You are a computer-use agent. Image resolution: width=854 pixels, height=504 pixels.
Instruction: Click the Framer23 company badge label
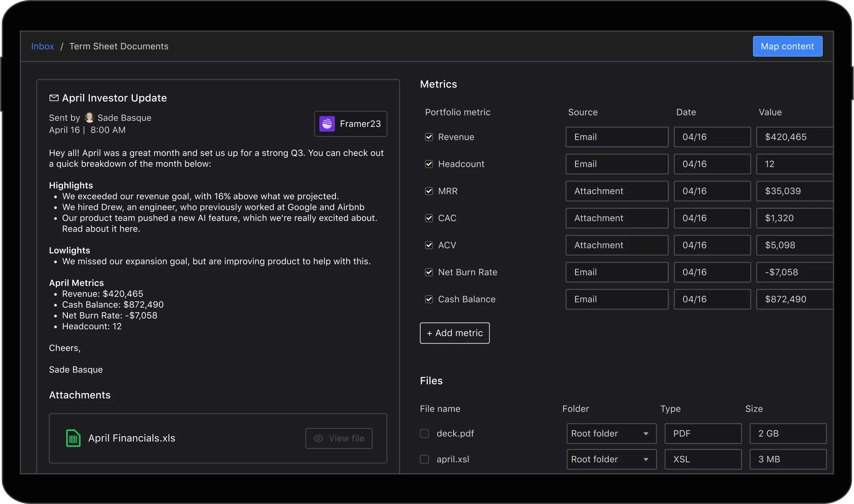click(350, 124)
